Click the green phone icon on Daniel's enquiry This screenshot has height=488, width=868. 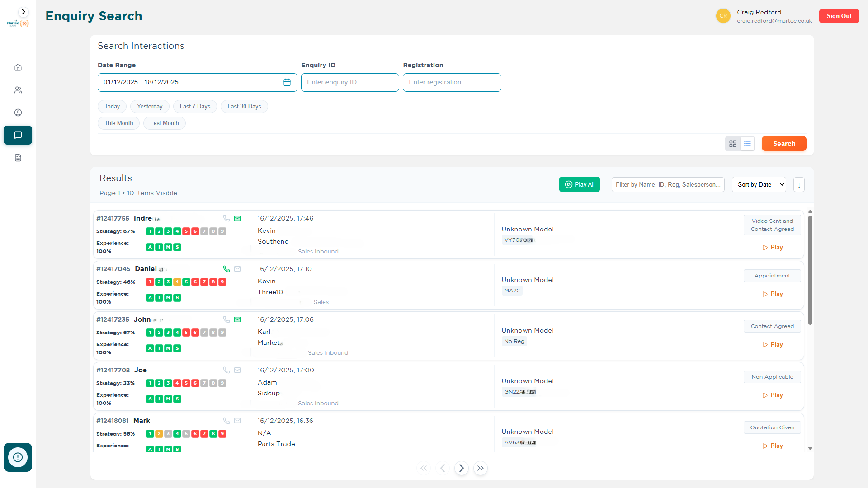226,269
